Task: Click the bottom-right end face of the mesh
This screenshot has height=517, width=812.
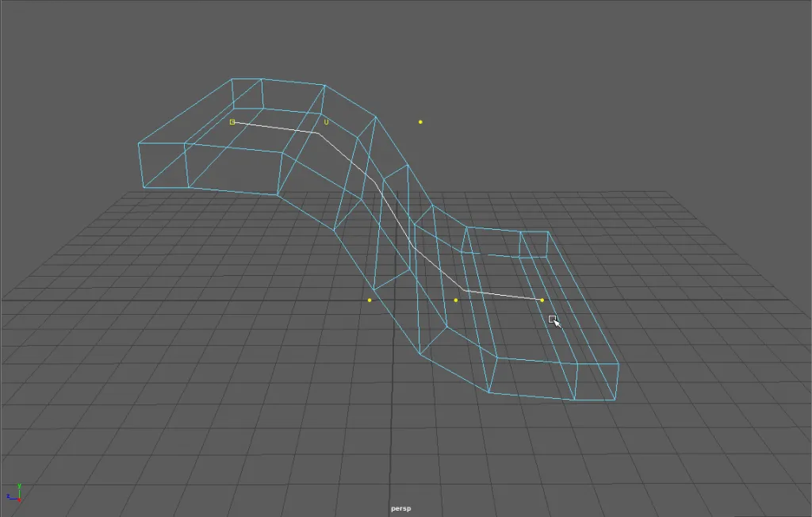Action: click(x=596, y=381)
